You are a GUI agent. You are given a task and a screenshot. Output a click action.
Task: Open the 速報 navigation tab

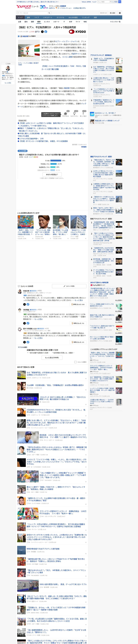pos(28,17)
